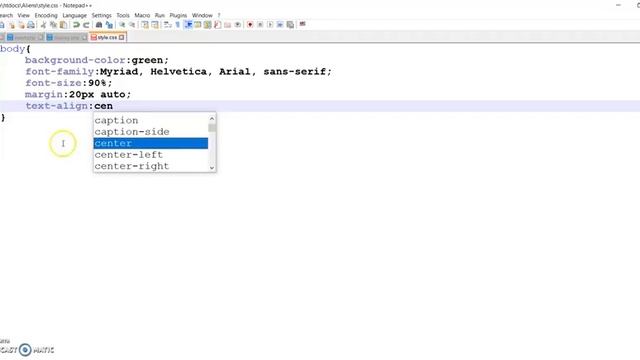Viewport: 640px width, 360px height.
Task: Click the 'sans-serif;' value text
Action: (298, 72)
